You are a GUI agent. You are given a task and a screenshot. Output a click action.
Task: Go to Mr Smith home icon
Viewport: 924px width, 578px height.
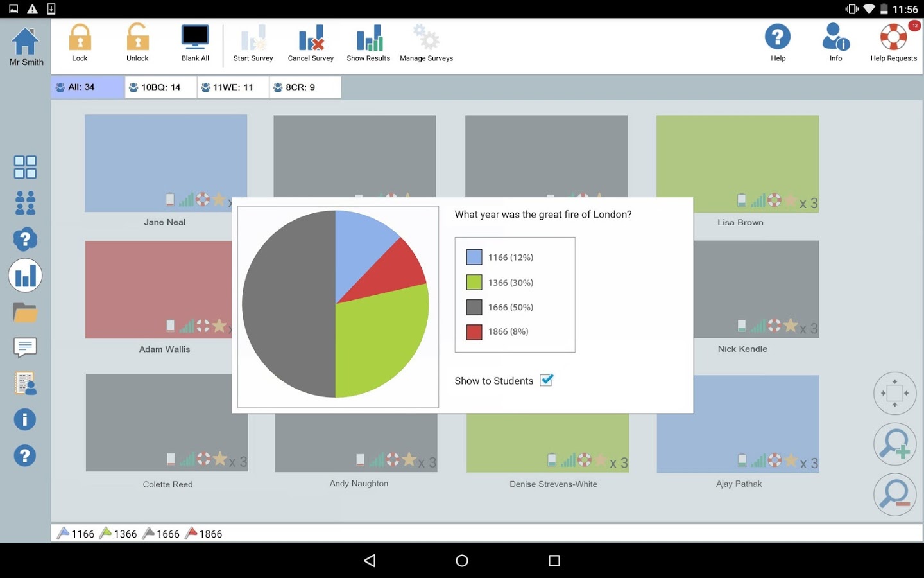pos(26,42)
